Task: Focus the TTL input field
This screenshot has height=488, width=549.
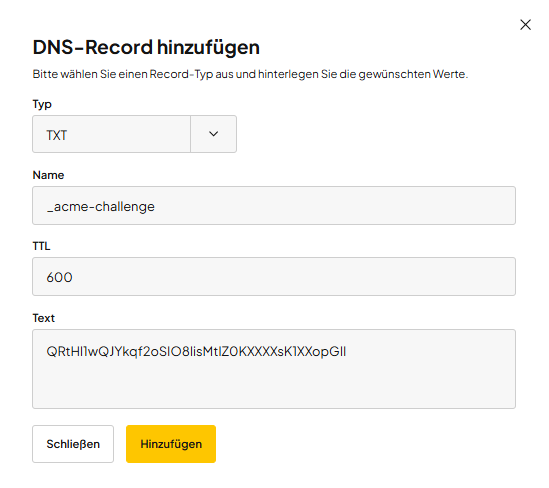Action: [x=274, y=277]
